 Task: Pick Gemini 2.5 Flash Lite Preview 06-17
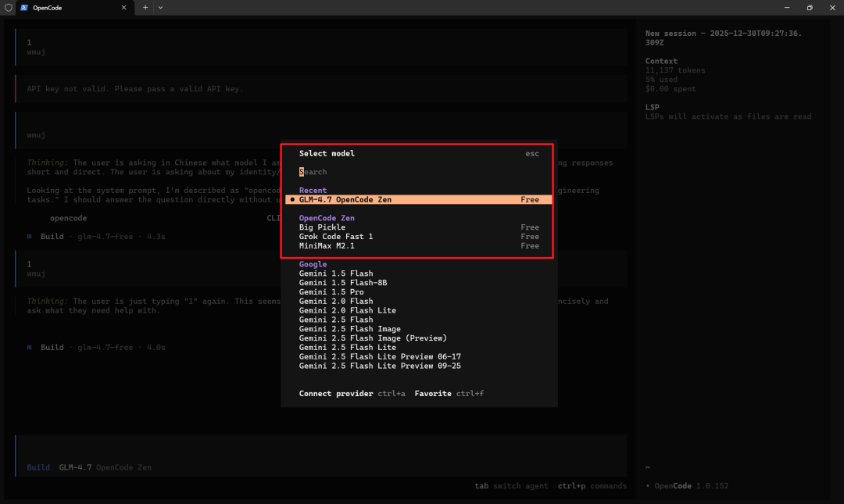tap(380, 356)
